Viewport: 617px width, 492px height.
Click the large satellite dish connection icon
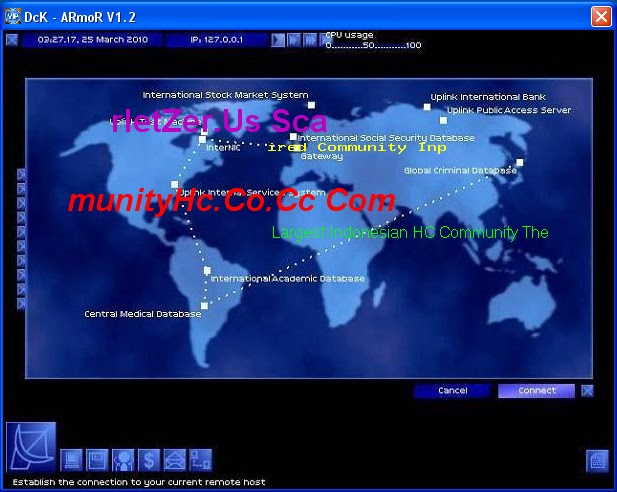[31, 447]
